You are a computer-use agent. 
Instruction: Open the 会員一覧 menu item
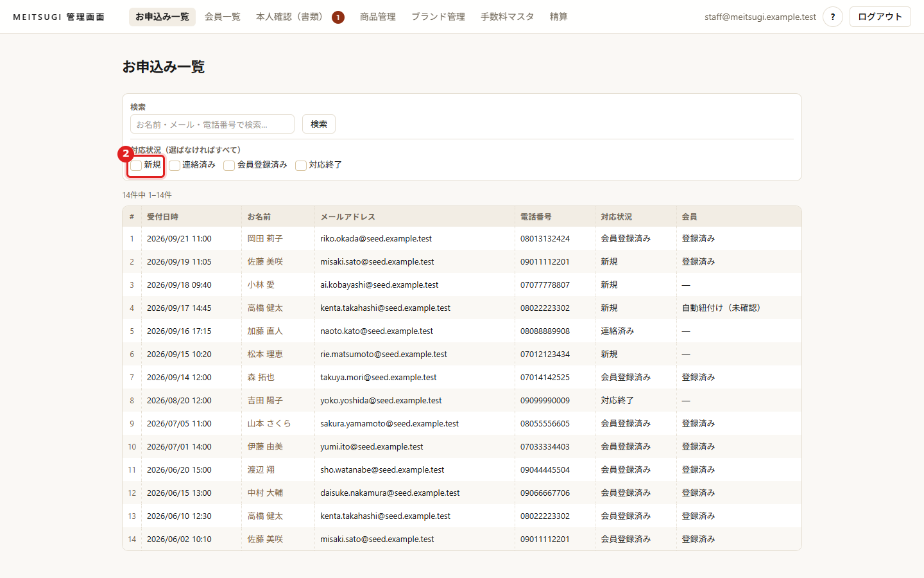pyautogui.click(x=223, y=17)
